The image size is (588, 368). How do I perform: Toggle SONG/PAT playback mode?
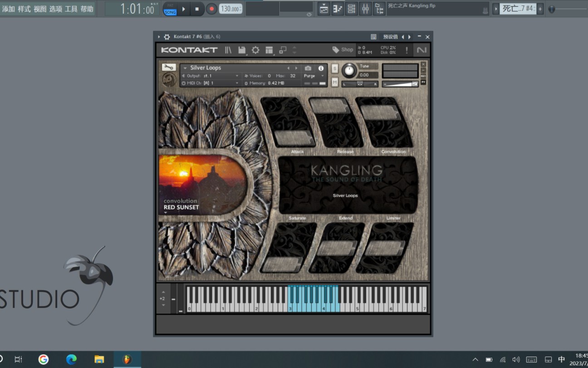[x=170, y=9]
